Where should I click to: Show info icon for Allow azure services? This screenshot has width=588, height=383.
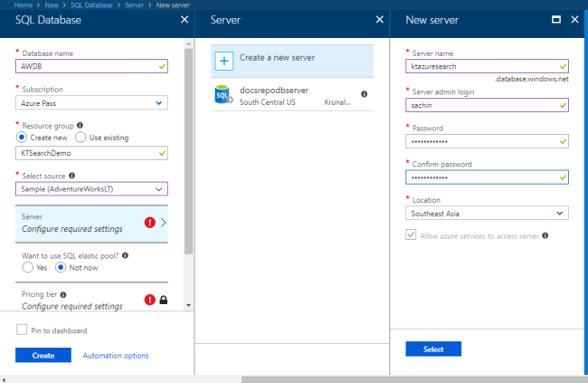[x=545, y=235]
